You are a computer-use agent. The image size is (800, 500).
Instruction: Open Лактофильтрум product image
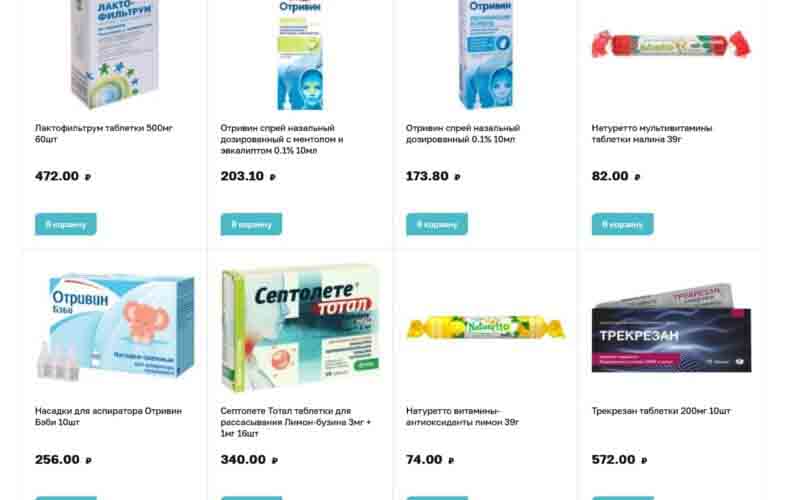click(115, 54)
